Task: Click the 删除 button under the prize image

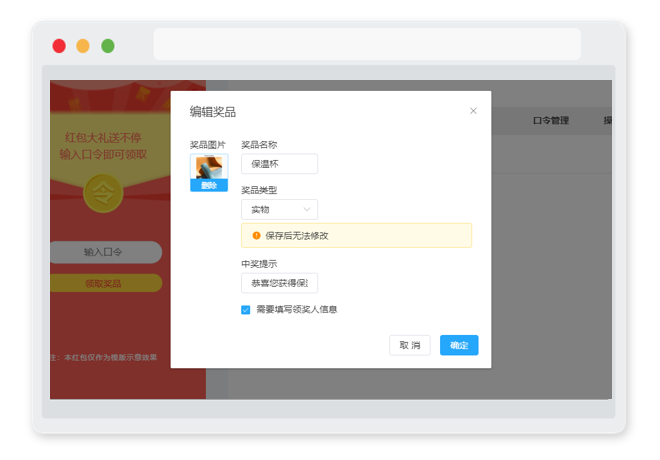Action: [209, 185]
